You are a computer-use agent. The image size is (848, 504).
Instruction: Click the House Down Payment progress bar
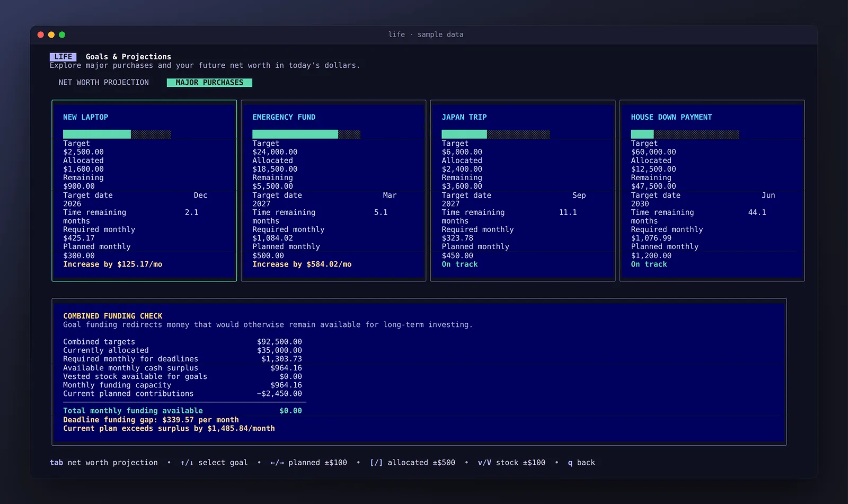coord(685,135)
